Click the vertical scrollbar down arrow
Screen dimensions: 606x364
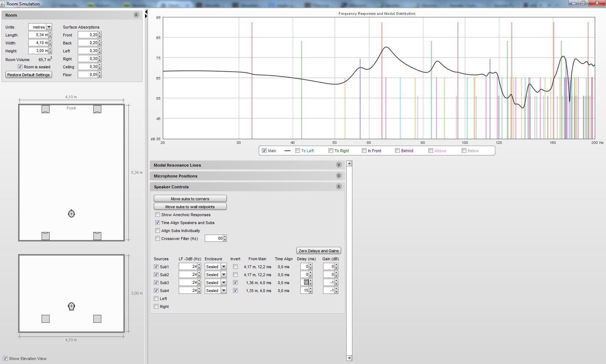click(349, 358)
